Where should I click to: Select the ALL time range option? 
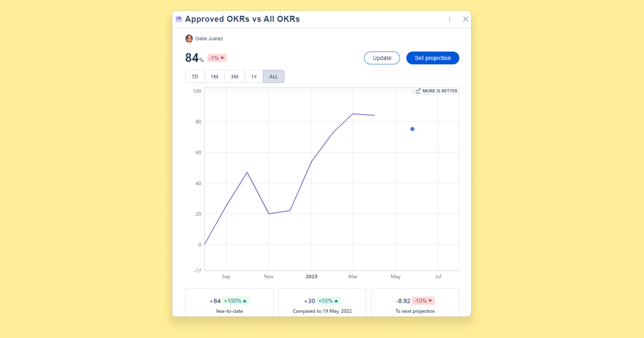coord(273,76)
